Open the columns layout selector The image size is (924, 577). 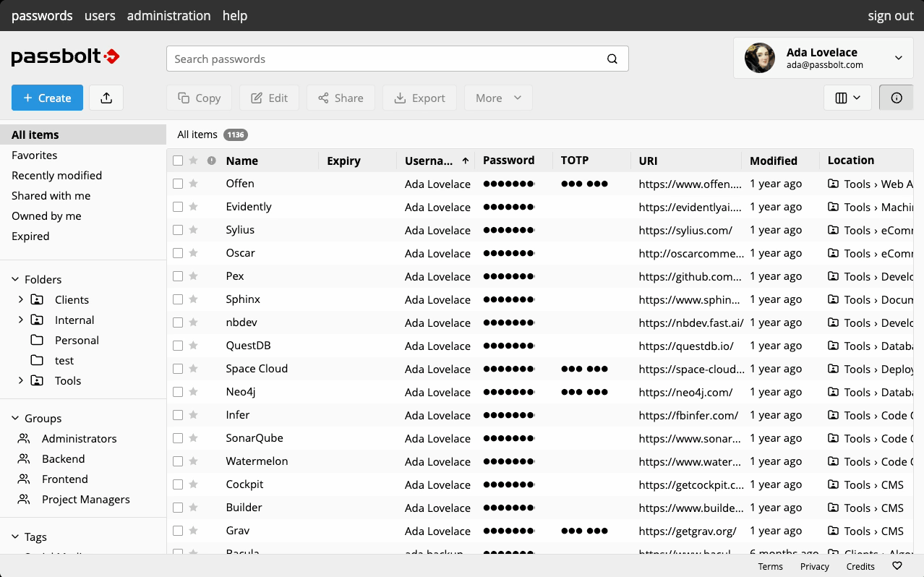click(847, 98)
